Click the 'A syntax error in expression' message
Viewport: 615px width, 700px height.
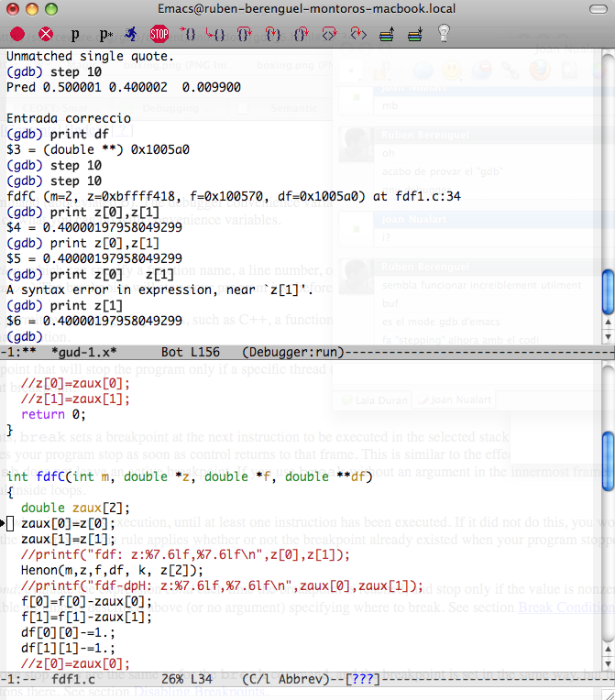(x=159, y=290)
